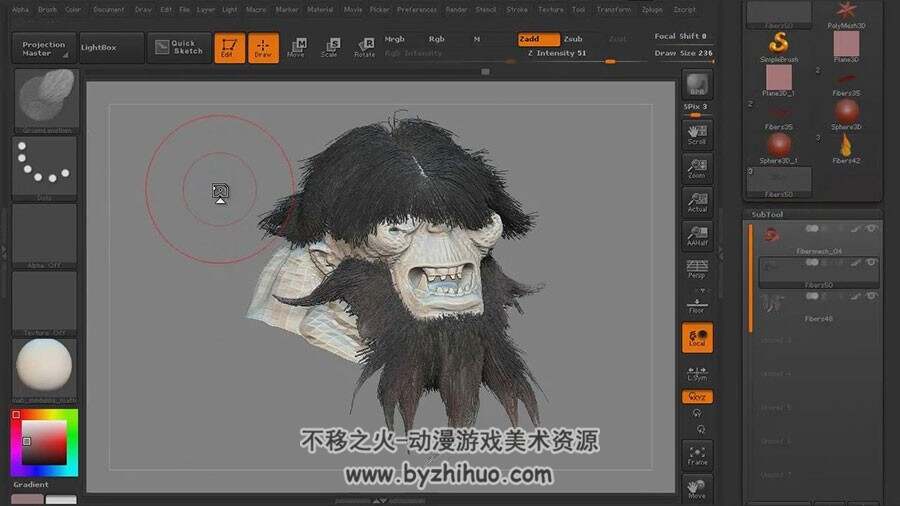Select the Fibers48 subtool row

point(818,306)
